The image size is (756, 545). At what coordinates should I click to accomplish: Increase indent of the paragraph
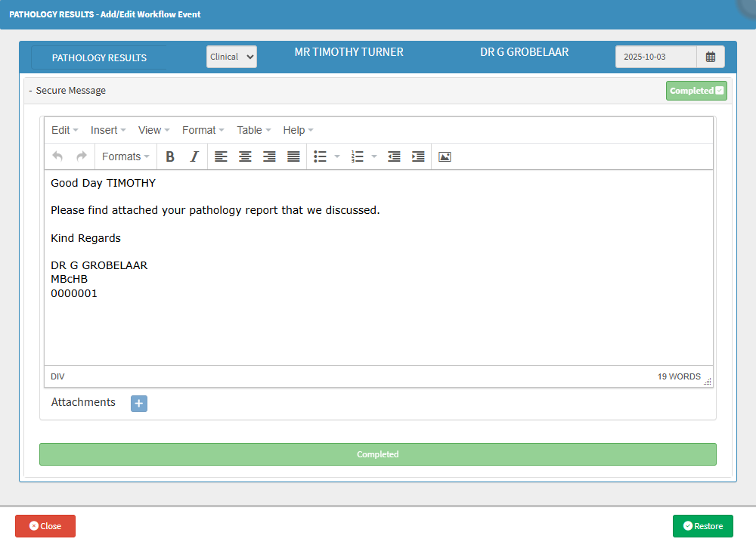click(418, 156)
